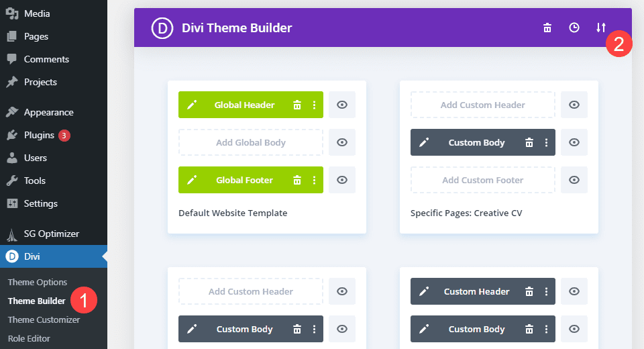644x349 pixels.
Task: Open Appearance menu in sidebar
Action: click(54, 112)
